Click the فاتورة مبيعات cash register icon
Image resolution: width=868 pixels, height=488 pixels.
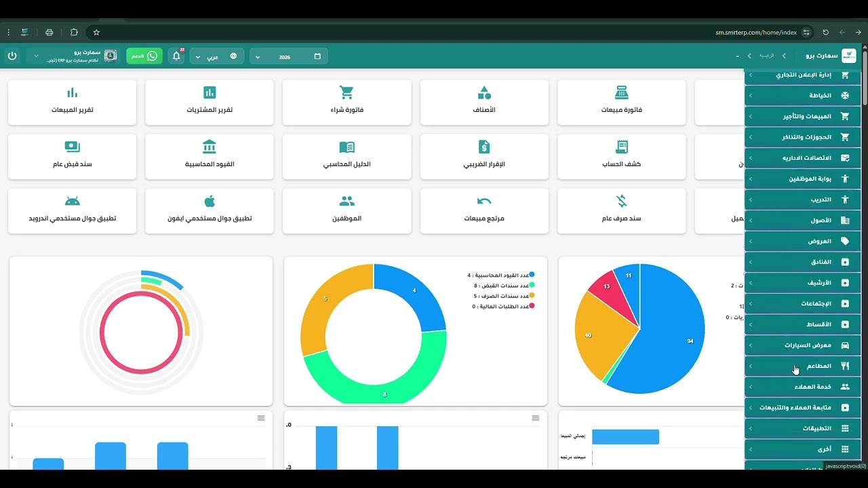click(621, 93)
